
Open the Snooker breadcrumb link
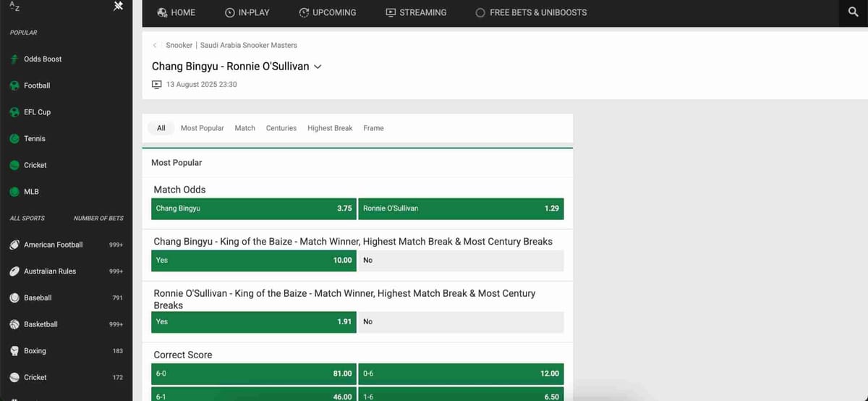pos(179,45)
